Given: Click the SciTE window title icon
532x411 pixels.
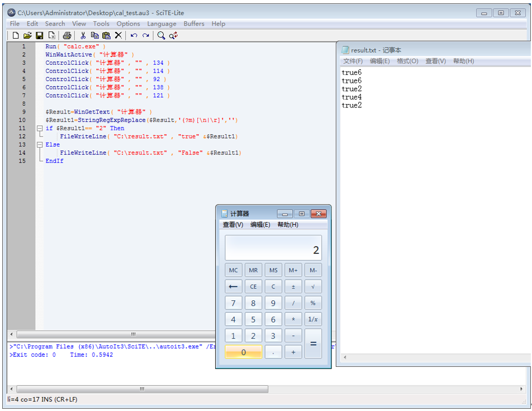Looking at the screenshot, I should [12, 13].
